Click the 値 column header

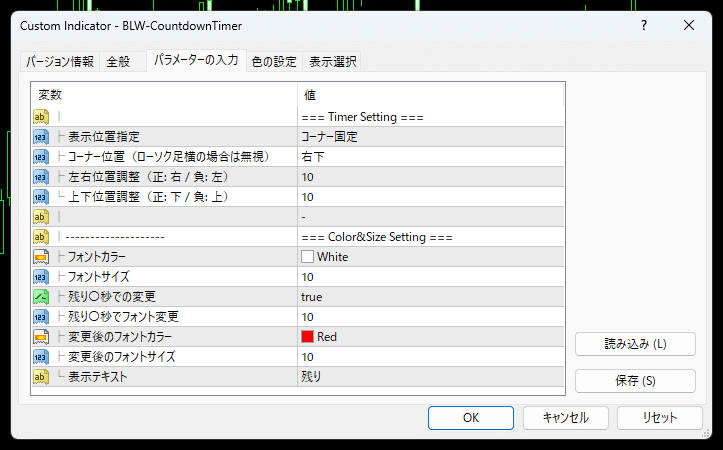tap(431, 95)
